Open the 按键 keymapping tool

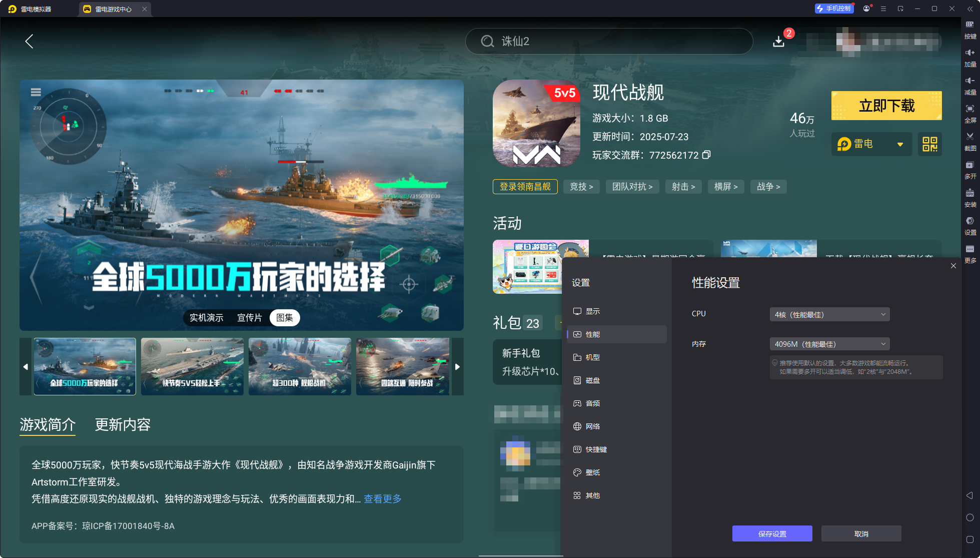coord(970,29)
